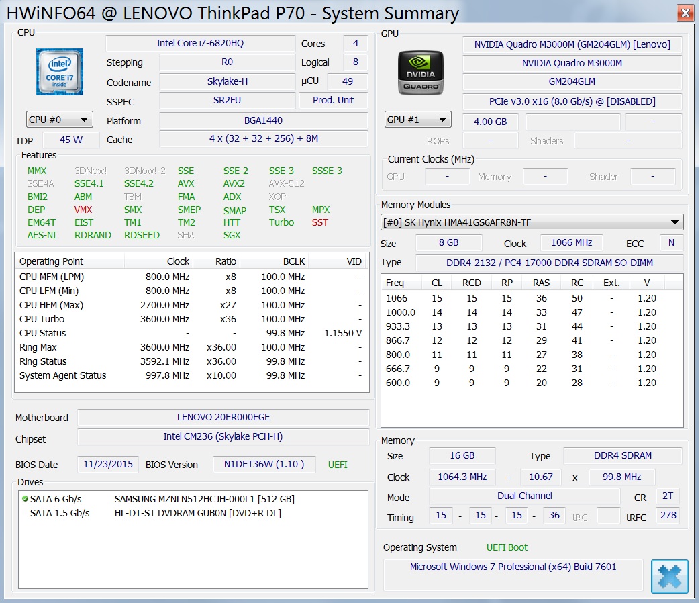Select the HL-DT-ST DVDRAM drive entry

point(197,513)
